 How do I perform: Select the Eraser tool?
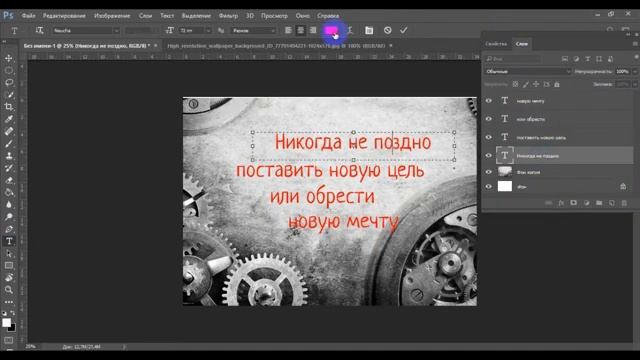click(9, 180)
